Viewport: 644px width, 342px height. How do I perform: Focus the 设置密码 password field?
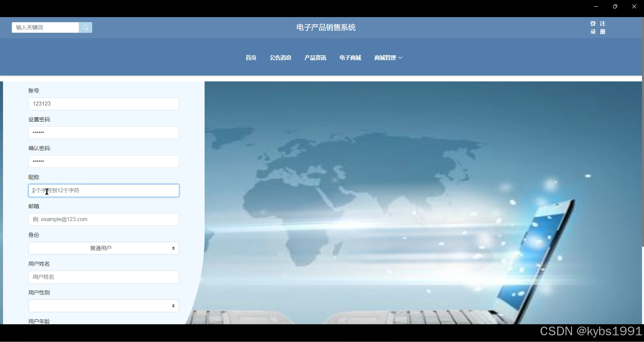point(104,133)
